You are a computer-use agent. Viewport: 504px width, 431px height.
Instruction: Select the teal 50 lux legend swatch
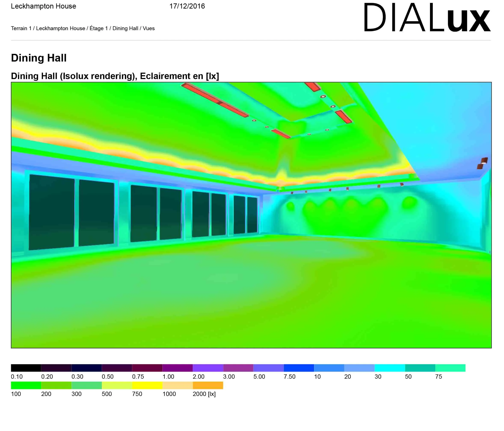pos(420,368)
